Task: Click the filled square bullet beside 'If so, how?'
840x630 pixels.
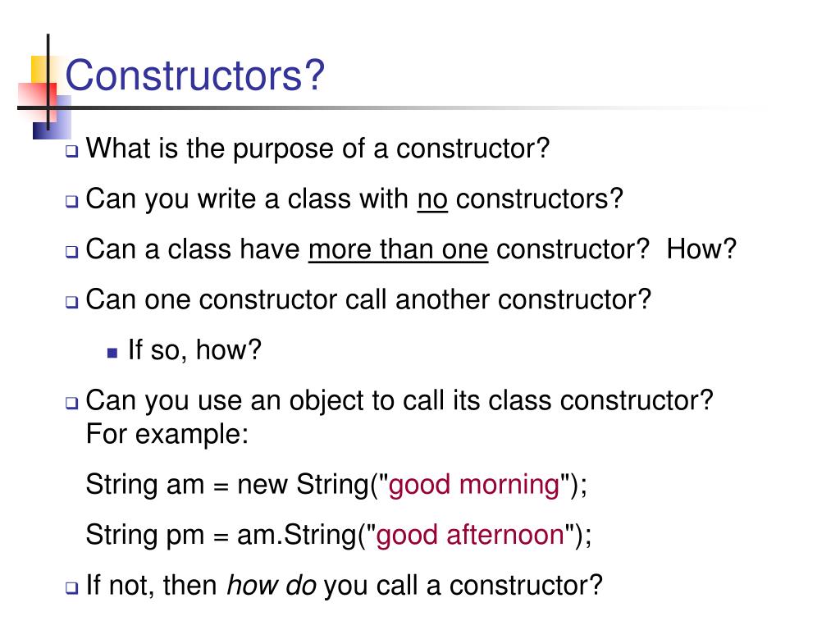Action: [x=112, y=353]
